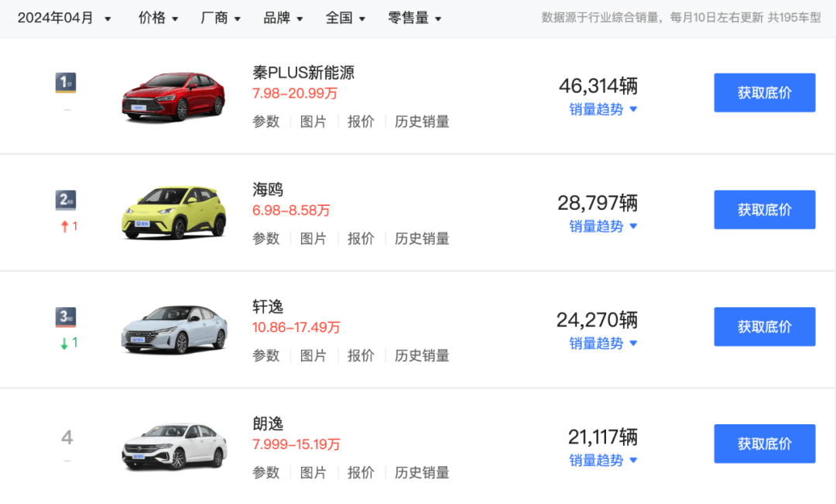The width and height of the screenshot is (836, 504).
Task: Open 报价 link for 轩逸
Action: 361,355
